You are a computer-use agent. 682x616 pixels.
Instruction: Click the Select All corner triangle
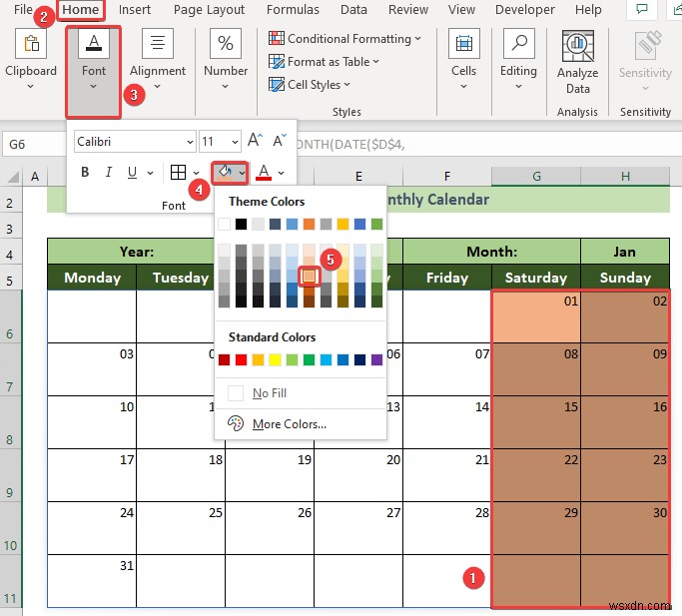[x=13, y=177]
